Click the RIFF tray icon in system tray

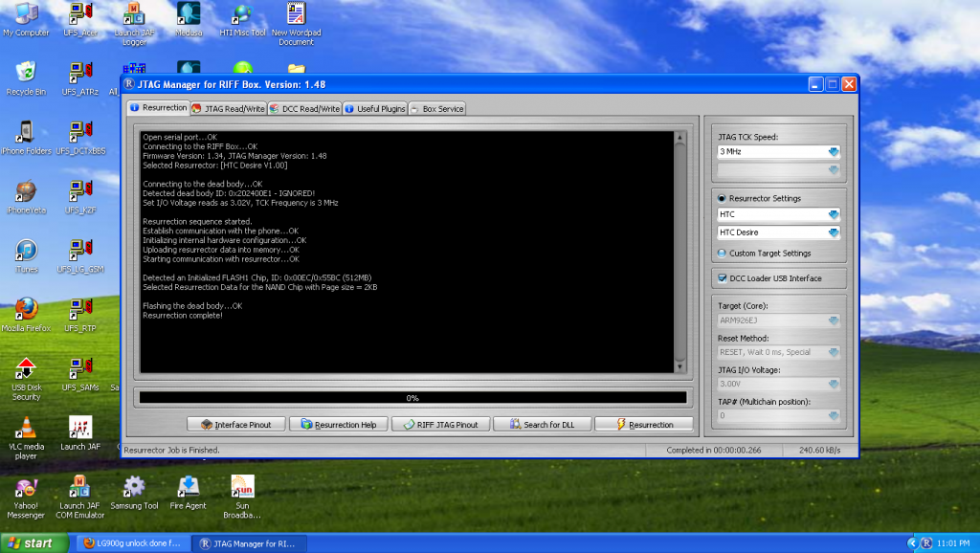click(926, 543)
